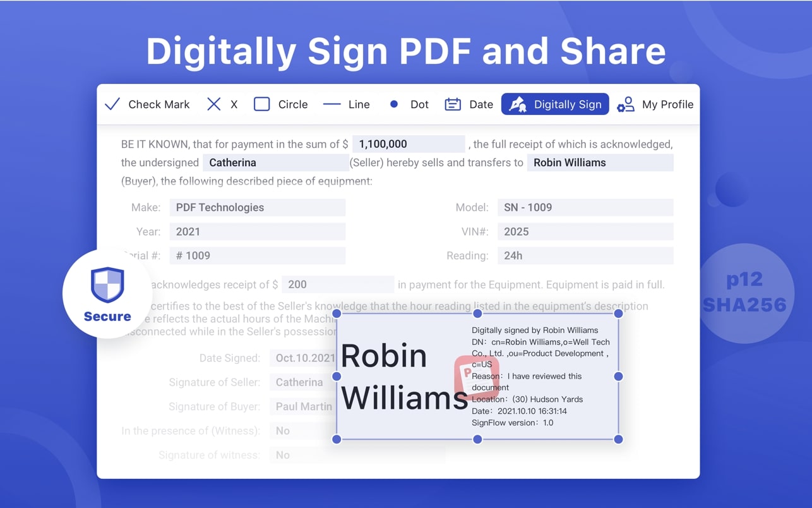The width and height of the screenshot is (812, 508).
Task: Click the My Profile label
Action: (x=667, y=104)
